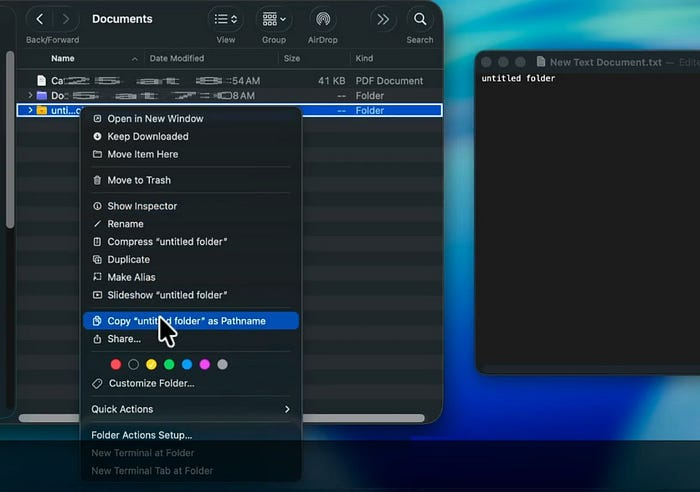Click the document icon in TextEdit title bar
Screen dimensions: 700x492
(541, 62)
